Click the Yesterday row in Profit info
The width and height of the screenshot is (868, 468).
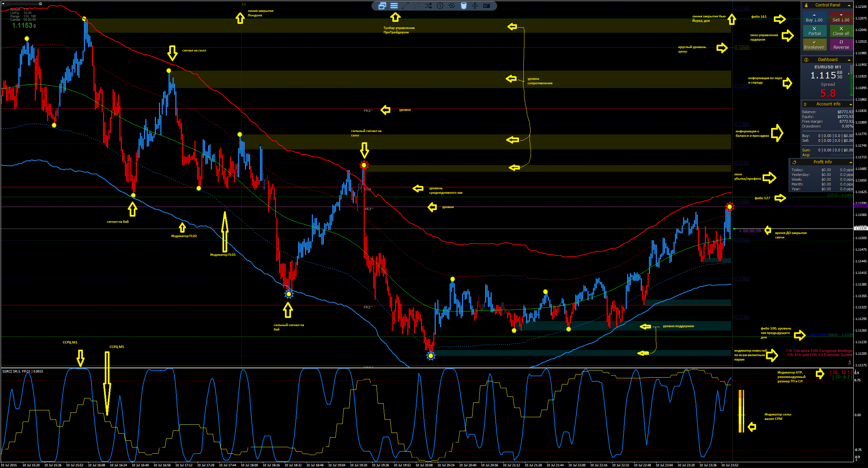[822, 175]
